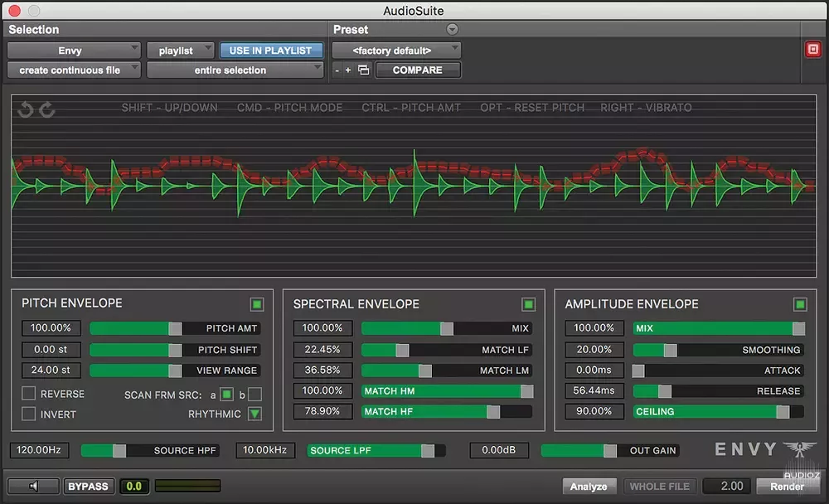Open the entire selection dropdown
Viewport: 829px width, 504px height.
tap(235, 70)
